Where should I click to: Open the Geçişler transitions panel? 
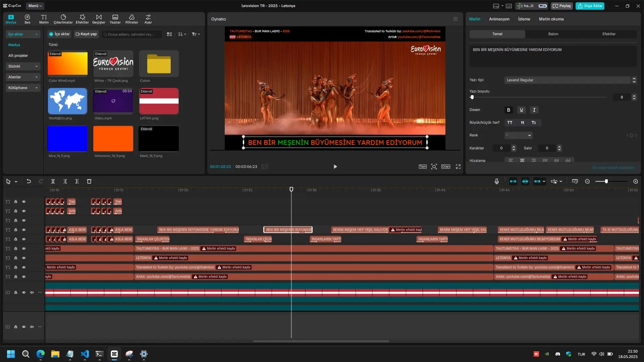[99, 19]
